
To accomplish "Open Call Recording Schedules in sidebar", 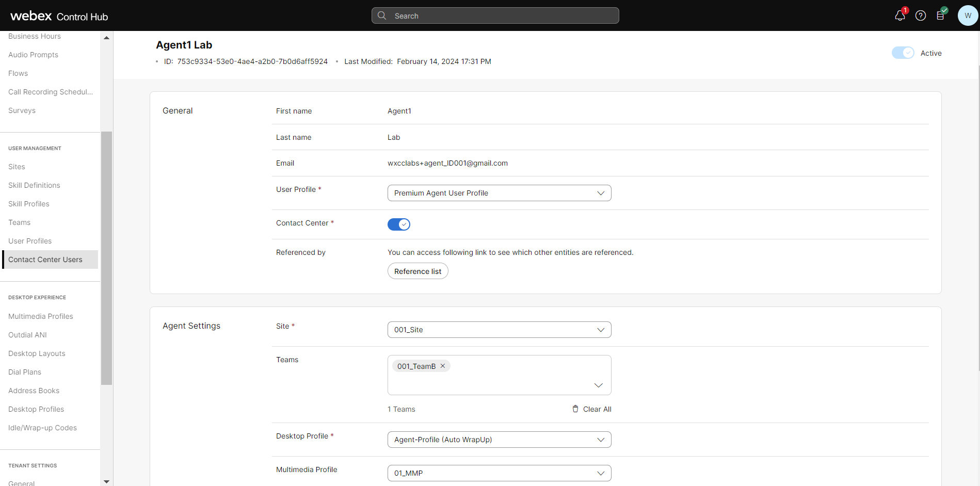I will tap(51, 92).
